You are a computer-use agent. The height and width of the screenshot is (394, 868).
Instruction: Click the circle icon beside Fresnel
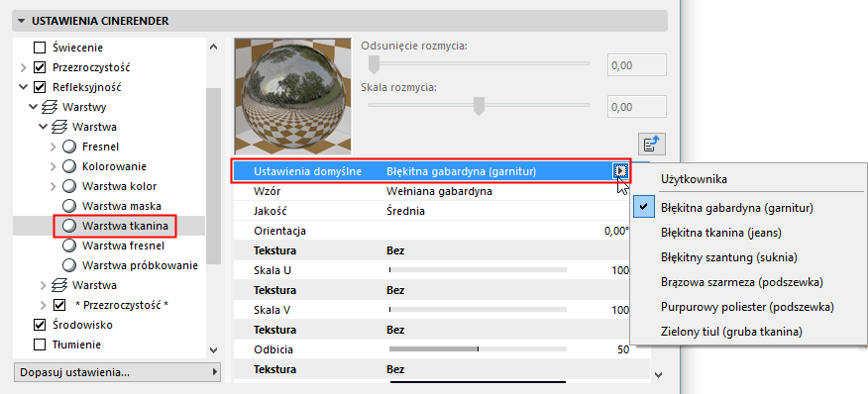tap(69, 147)
